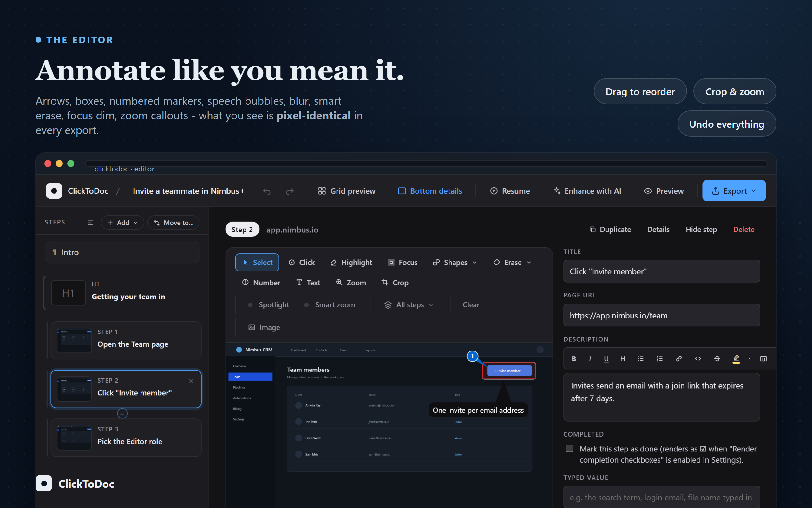This screenshot has height=508, width=812.
Task: Apply Heading format in description toolbar
Action: (x=622, y=359)
